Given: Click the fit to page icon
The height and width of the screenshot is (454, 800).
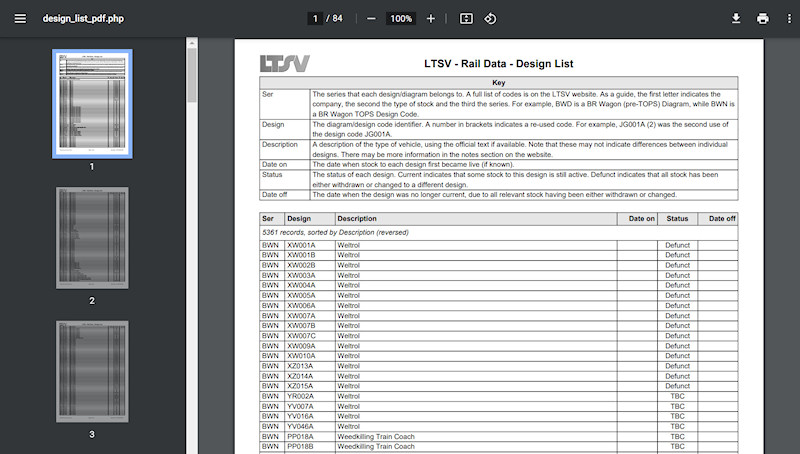Looking at the screenshot, I should [x=466, y=19].
